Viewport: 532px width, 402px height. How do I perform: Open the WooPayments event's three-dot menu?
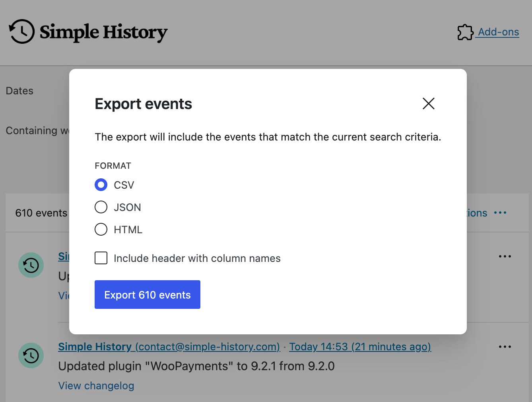click(505, 347)
